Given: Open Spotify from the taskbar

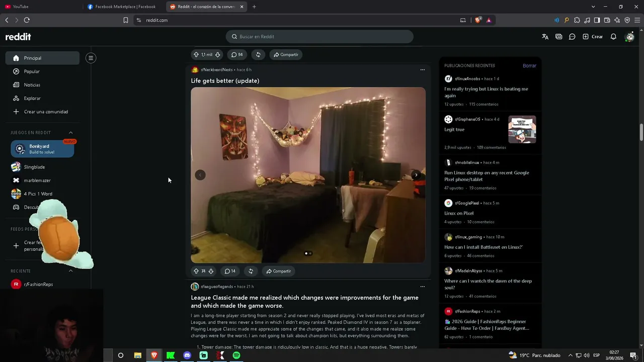Looking at the screenshot, I should [236, 355].
